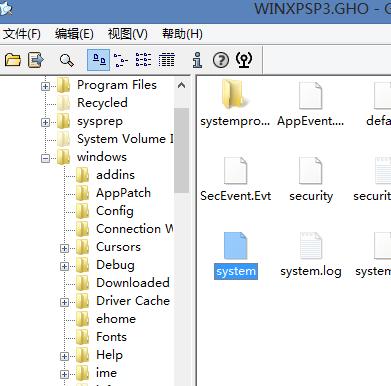Select the System Volume Information folder
The height and width of the screenshot is (386, 391).
125,139
